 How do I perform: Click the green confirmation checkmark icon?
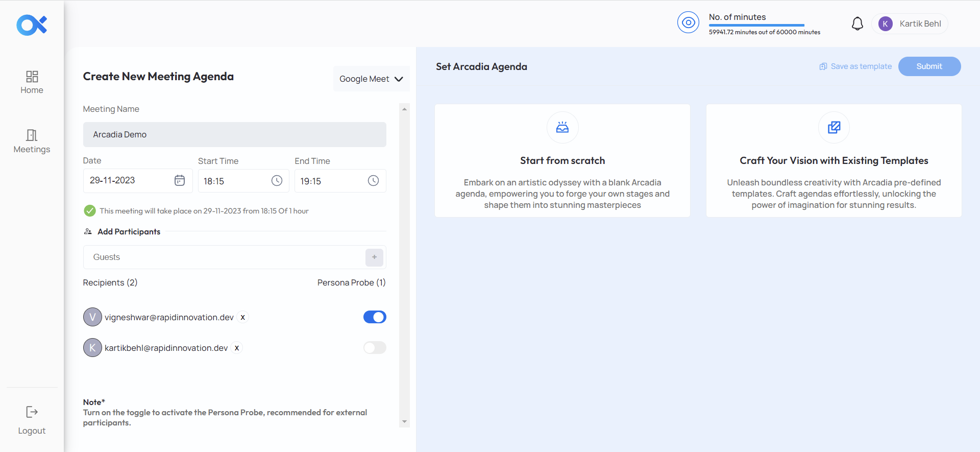(x=90, y=210)
